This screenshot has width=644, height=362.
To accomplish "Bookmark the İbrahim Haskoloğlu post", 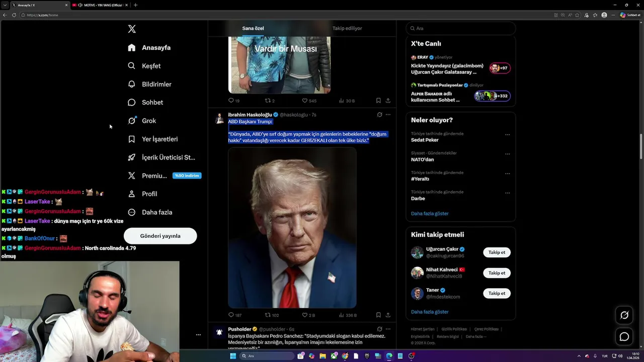I will (378, 315).
